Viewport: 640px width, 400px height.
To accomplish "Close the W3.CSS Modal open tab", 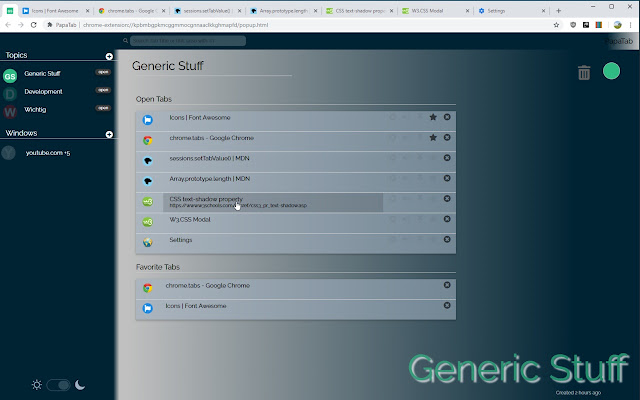I will (x=447, y=219).
